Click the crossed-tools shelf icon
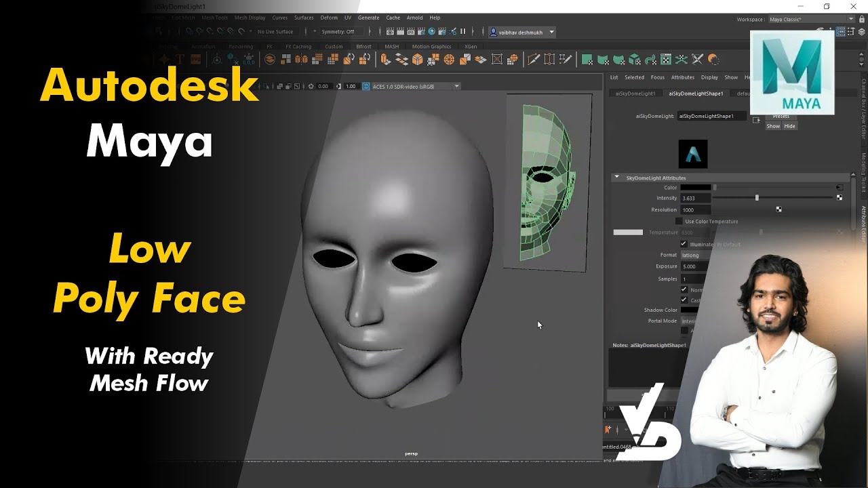 [x=697, y=60]
